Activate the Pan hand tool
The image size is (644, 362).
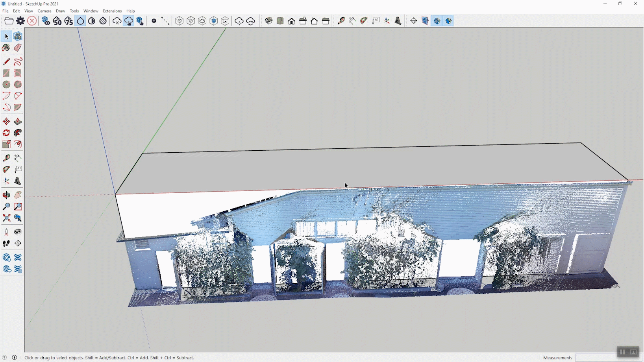[x=18, y=195]
